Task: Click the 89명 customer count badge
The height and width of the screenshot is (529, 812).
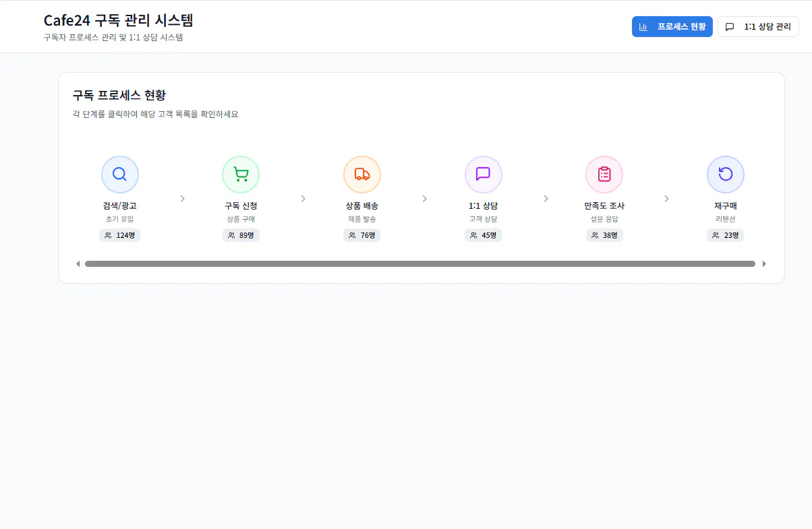Action: pyautogui.click(x=241, y=235)
